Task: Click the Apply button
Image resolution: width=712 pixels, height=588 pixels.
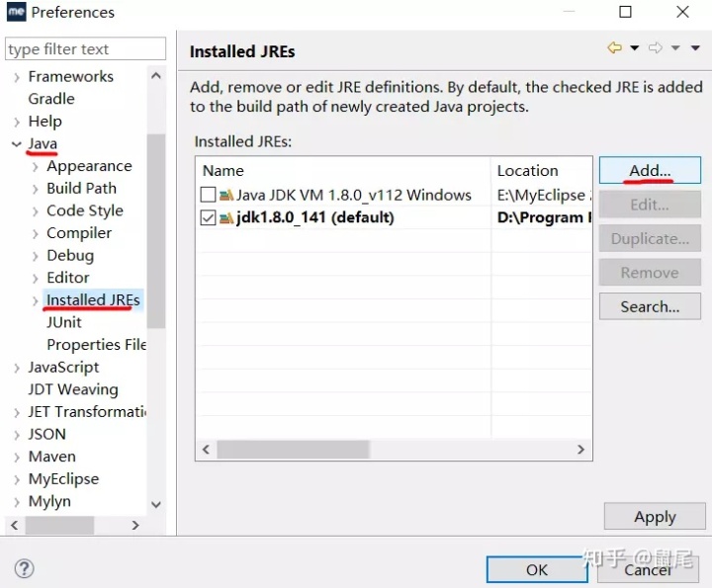Action: coord(655,516)
